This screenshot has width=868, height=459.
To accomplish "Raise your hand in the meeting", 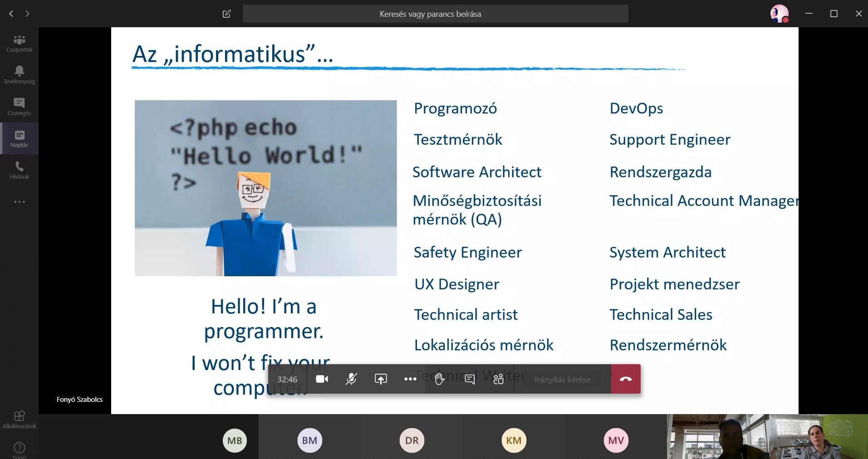I will [439, 379].
